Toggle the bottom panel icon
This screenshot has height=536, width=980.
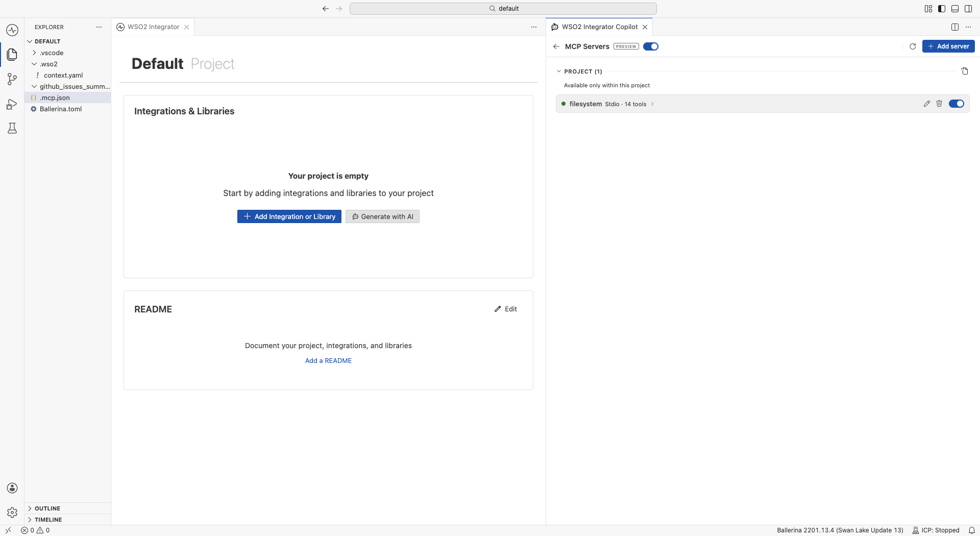pyautogui.click(x=955, y=9)
